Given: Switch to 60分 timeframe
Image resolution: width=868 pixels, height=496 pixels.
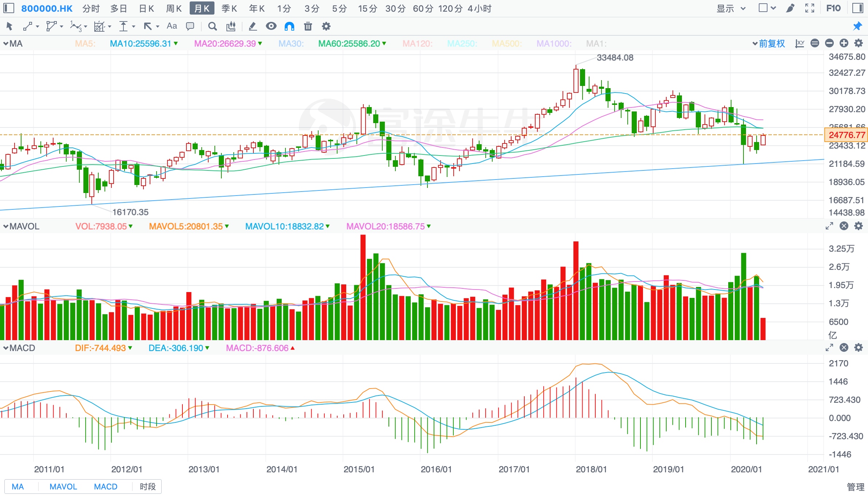Looking at the screenshot, I should tap(423, 8).
